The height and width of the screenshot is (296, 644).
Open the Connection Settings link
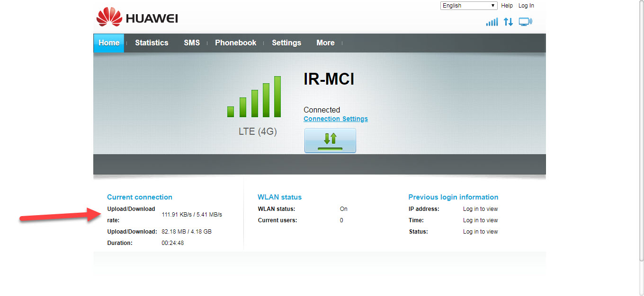tap(336, 119)
